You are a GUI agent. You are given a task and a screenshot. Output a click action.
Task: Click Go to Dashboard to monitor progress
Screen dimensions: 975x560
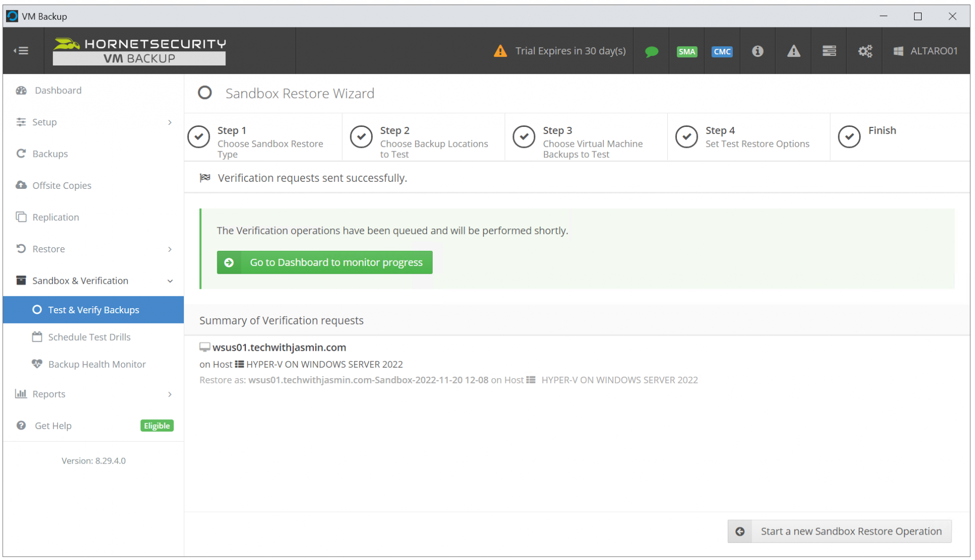[324, 262]
